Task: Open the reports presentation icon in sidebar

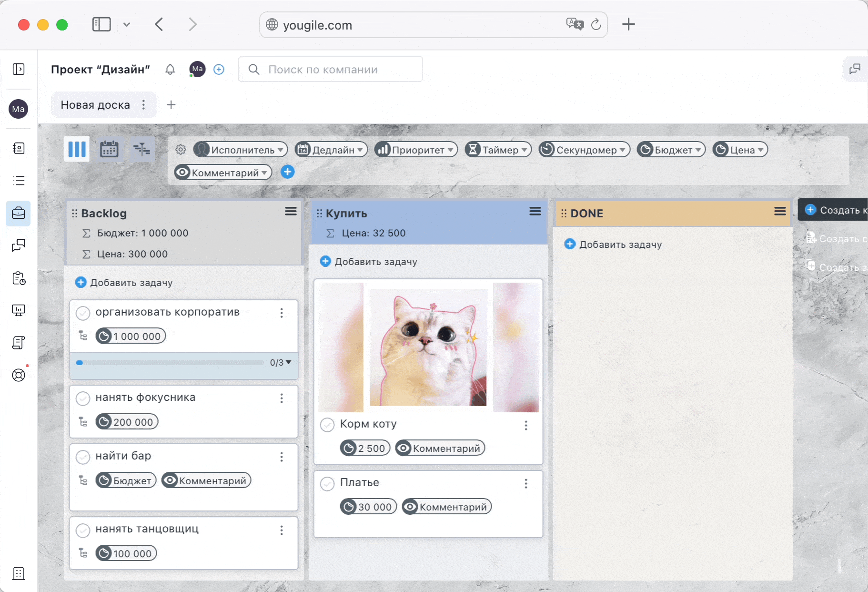Action: click(19, 310)
